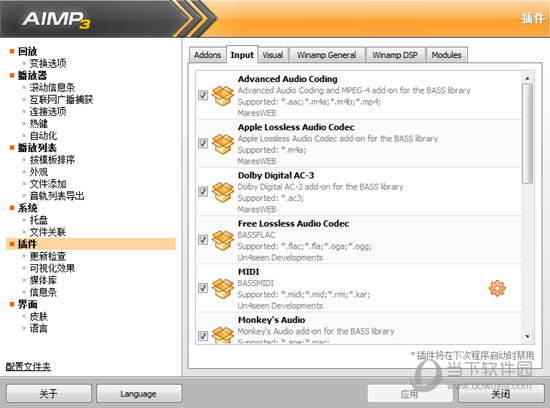The height and width of the screenshot is (408, 550).
Task: Click the plugin list scrollbar thumb
Action: pos(527,133)
